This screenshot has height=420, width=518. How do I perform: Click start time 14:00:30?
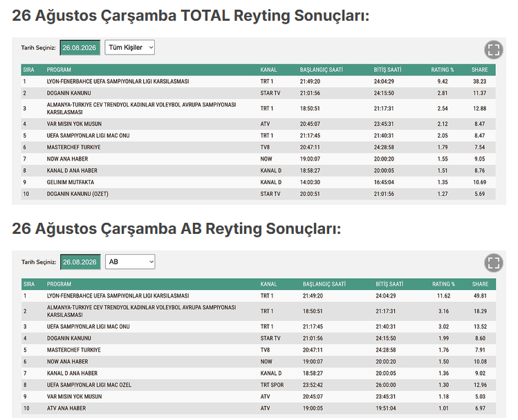310,183
